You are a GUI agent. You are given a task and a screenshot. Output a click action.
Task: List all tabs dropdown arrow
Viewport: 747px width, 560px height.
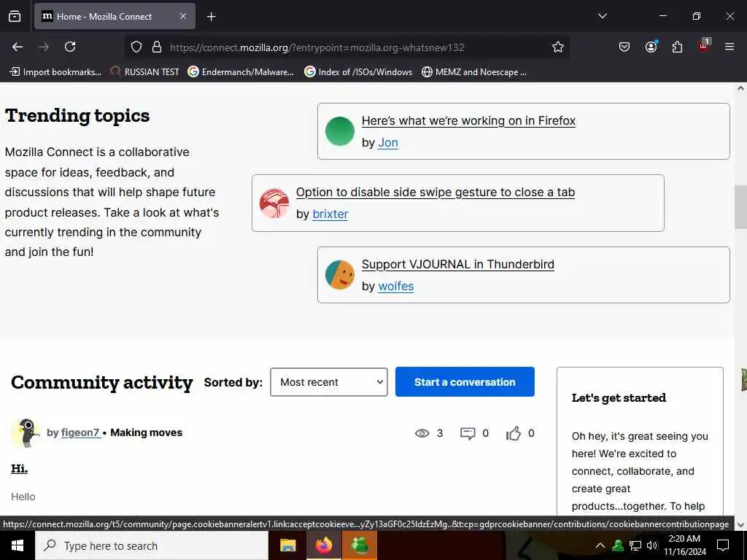click(x=602, y=16)
